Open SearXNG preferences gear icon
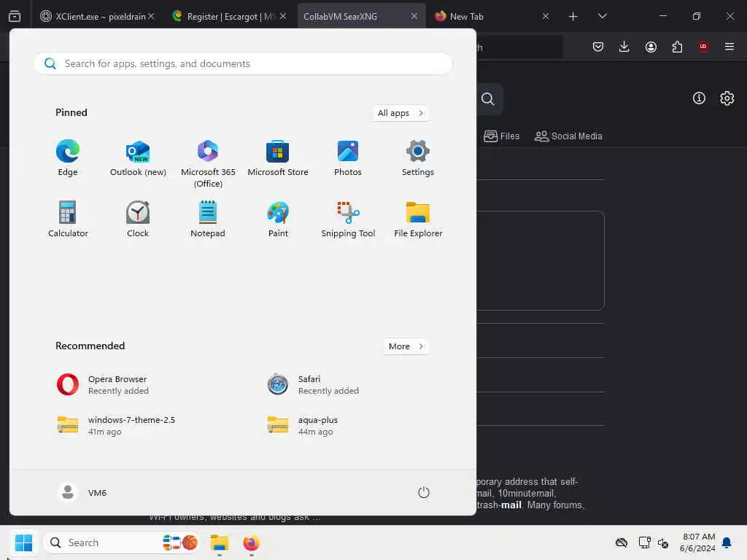The width and height of the screenshot is (747, 560). click(727, 98)
